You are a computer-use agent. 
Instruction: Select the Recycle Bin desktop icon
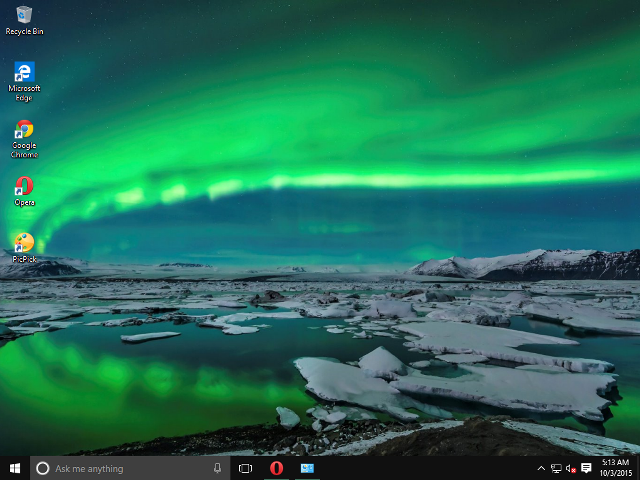pyautogui.click(x=24, y=20)
